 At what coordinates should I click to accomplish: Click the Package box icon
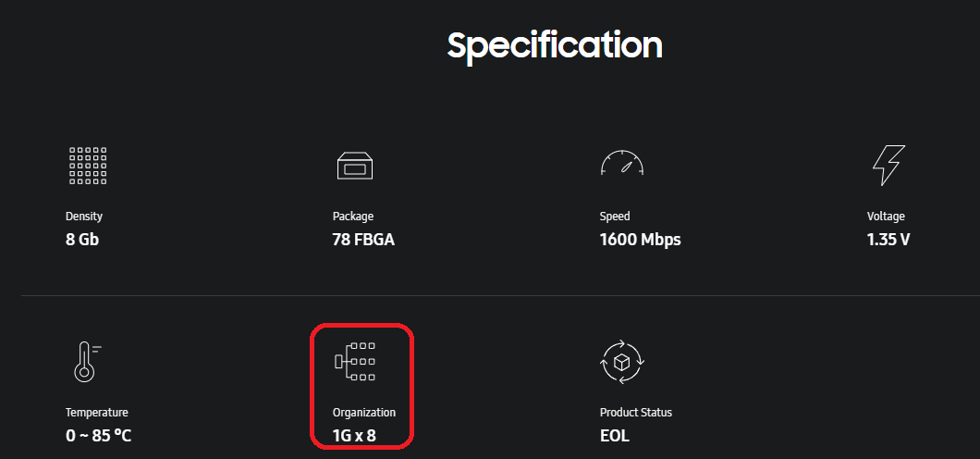[355, 165]
